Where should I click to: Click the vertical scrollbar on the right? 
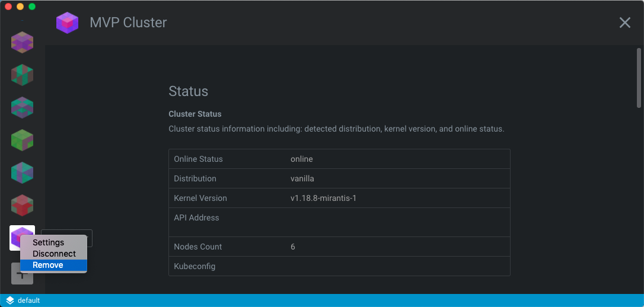tap(639, 78)
